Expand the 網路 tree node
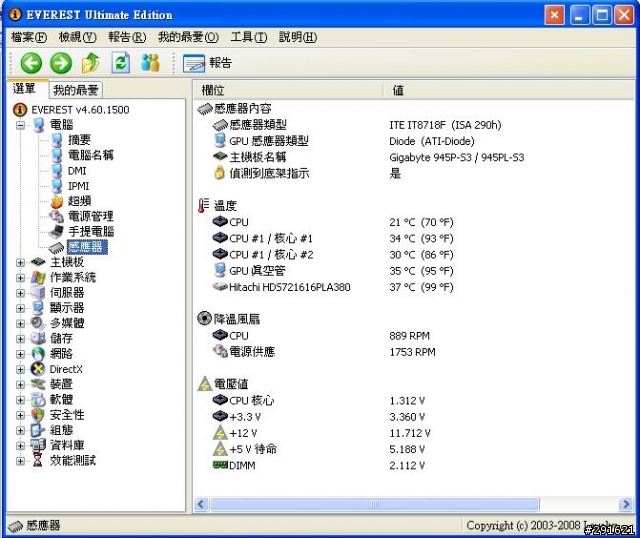Image resolution: width=640 pixels, height=538 pixels. tap(20, 354)
